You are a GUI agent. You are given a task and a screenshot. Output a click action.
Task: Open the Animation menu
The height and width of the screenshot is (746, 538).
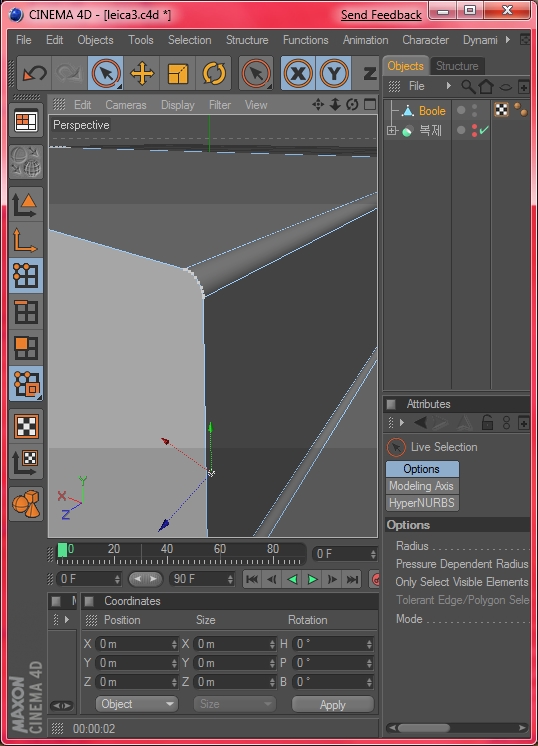365,40
